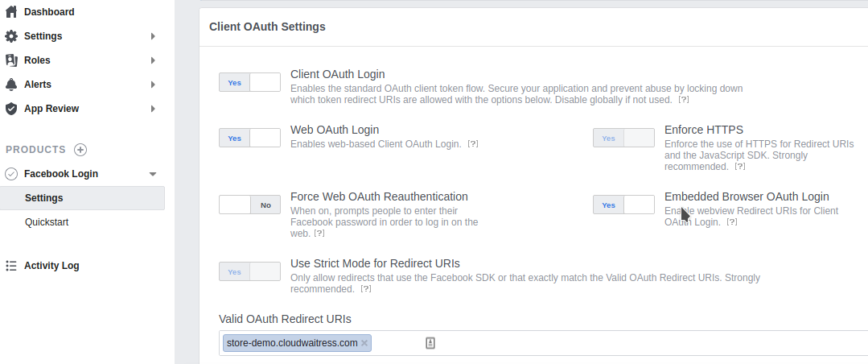Open the Activity Log link
The image size is (868, 364).
51,266
